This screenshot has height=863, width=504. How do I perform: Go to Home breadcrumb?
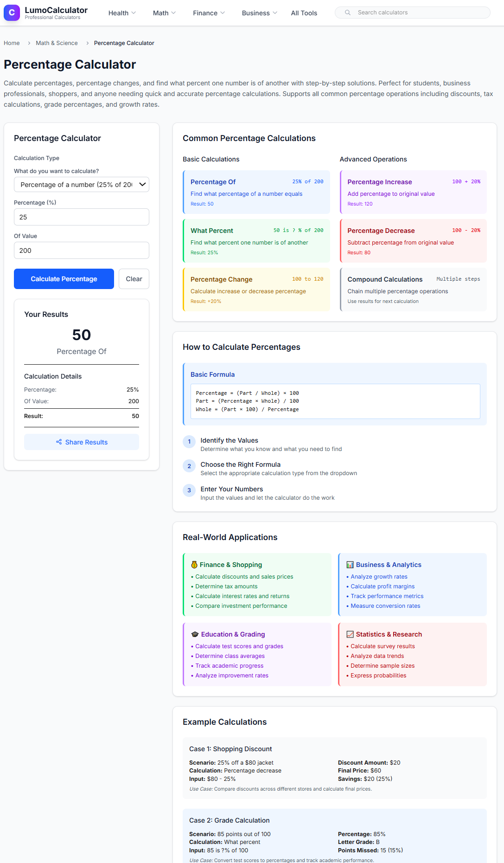pos(12,43)
